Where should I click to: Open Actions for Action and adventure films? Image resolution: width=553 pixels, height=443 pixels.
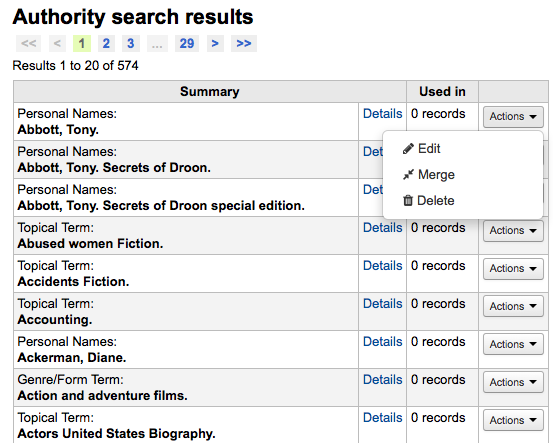pos(513,382)
